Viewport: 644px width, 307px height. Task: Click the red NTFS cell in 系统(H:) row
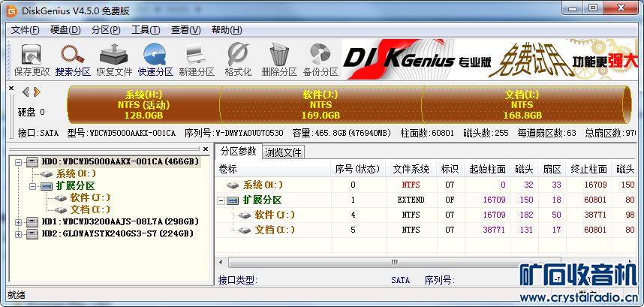click(411, 185)
